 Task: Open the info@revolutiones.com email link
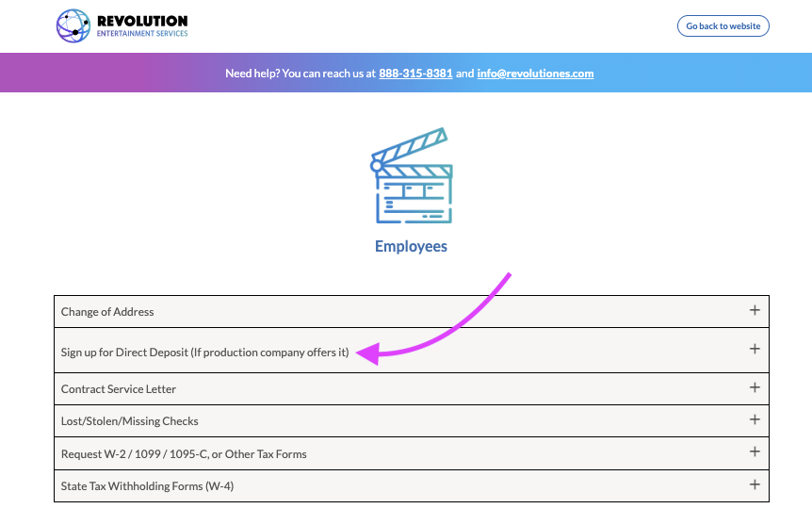(535, 74)
